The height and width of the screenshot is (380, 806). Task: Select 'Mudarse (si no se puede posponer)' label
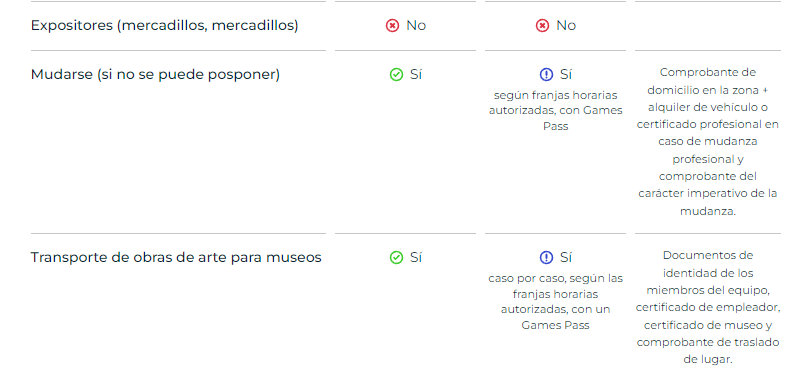tap(155, 75)
